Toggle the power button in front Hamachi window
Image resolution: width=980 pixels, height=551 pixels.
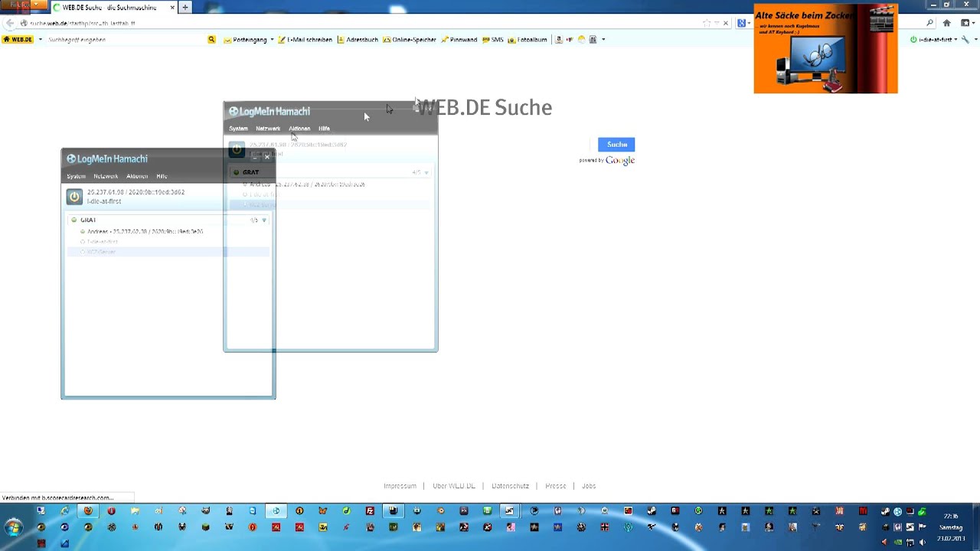coord(74,197)
